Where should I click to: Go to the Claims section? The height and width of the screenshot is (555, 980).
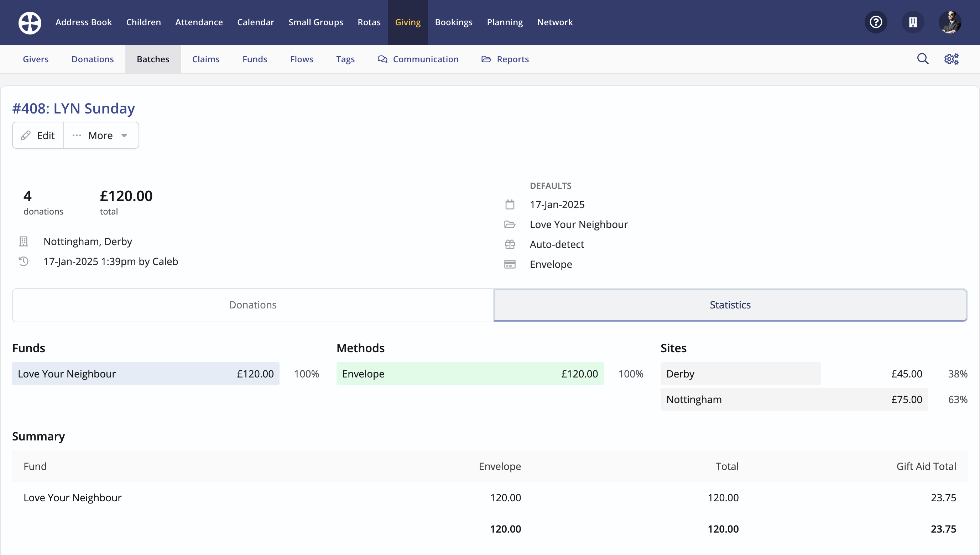pos(205,59)
